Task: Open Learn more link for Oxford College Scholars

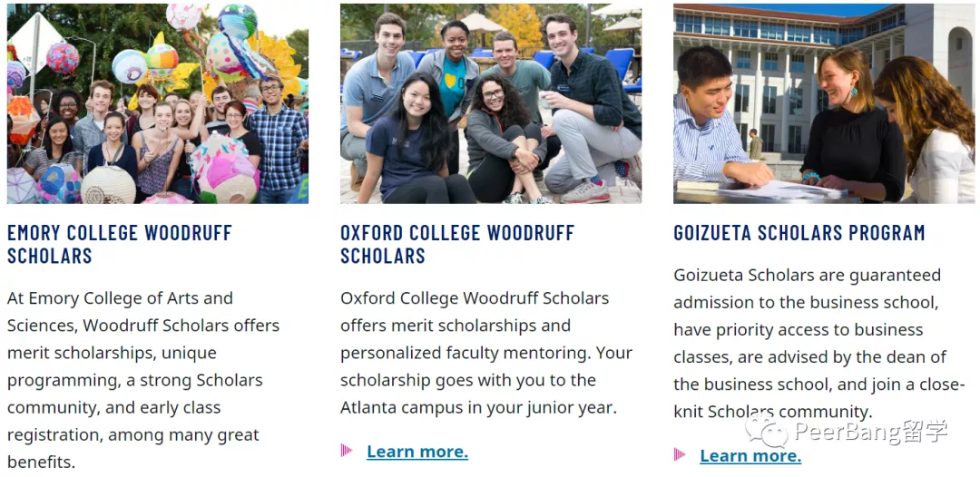Action: (x=416, y=452)
